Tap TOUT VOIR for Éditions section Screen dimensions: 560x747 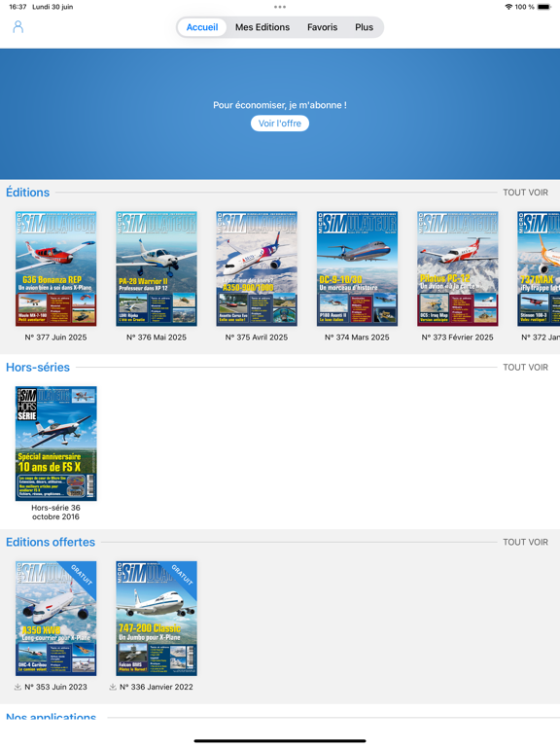coord(526,193)
